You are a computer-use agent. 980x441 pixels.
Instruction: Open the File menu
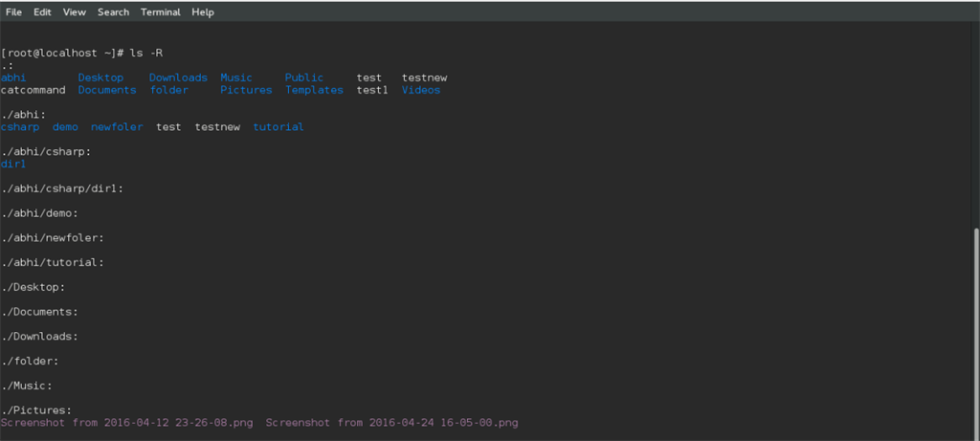13,12
